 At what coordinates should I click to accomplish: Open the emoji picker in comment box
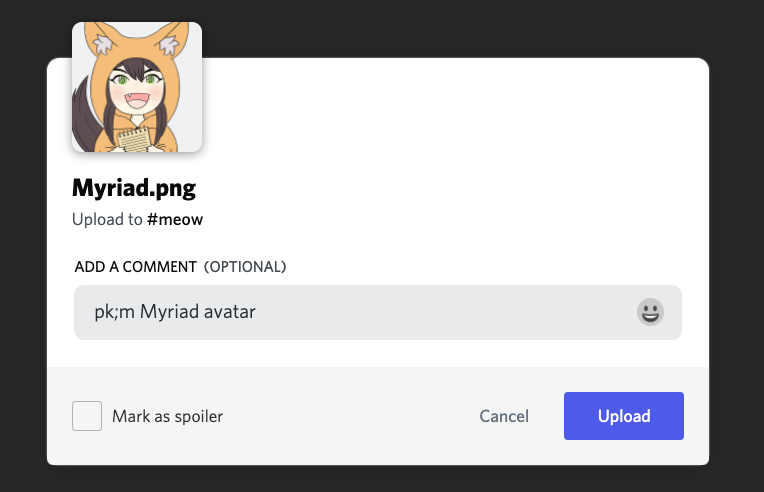pyautogui.click(x=650, y=312)
